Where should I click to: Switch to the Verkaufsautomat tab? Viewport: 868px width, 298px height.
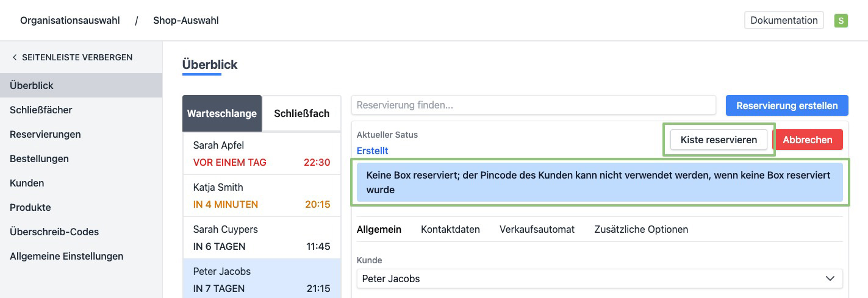tap(537, 229)
